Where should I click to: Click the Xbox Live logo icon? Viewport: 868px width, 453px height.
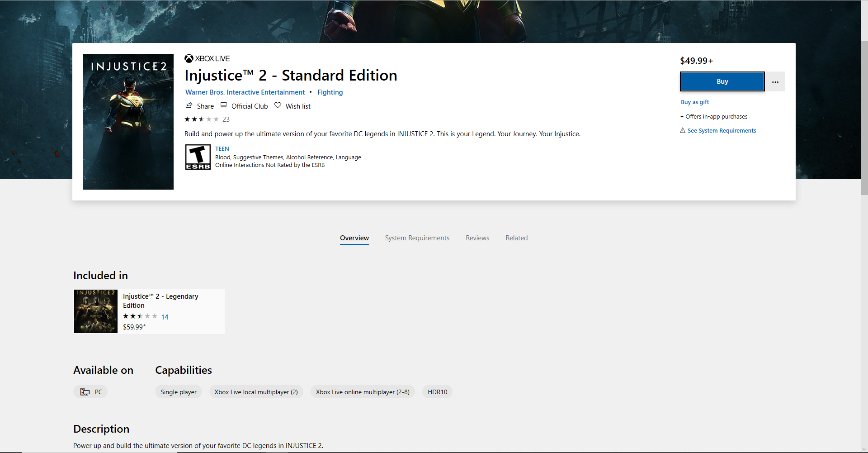(189, 58)
